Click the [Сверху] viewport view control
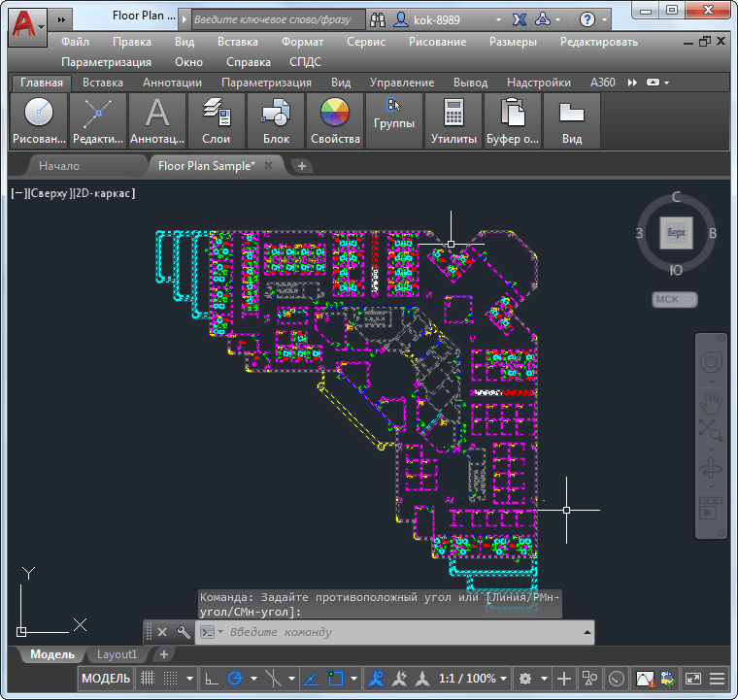The width and height of the screenshot is (738, 700). 49,193
